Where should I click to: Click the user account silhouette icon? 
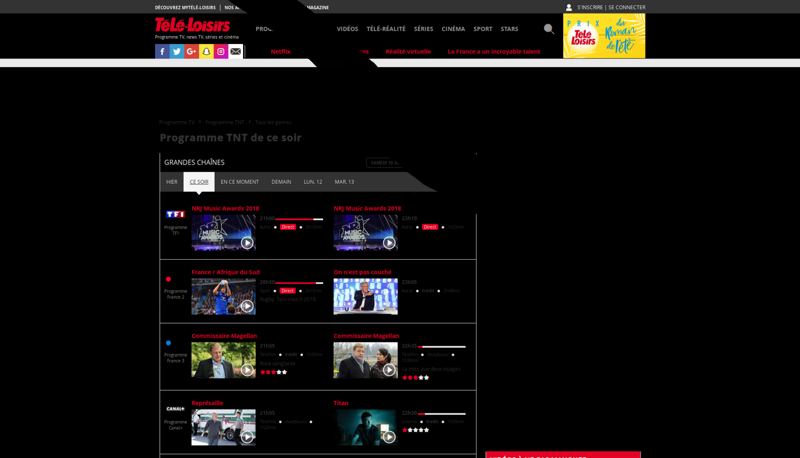pos(569,7)
